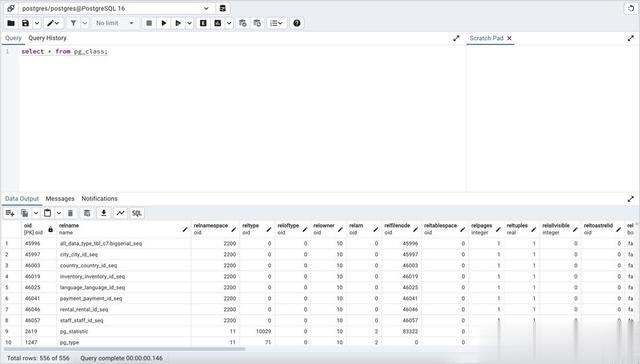640x364 pixels.
Task: Click into the Scratch Pad text area
Action: pos(553,118)
